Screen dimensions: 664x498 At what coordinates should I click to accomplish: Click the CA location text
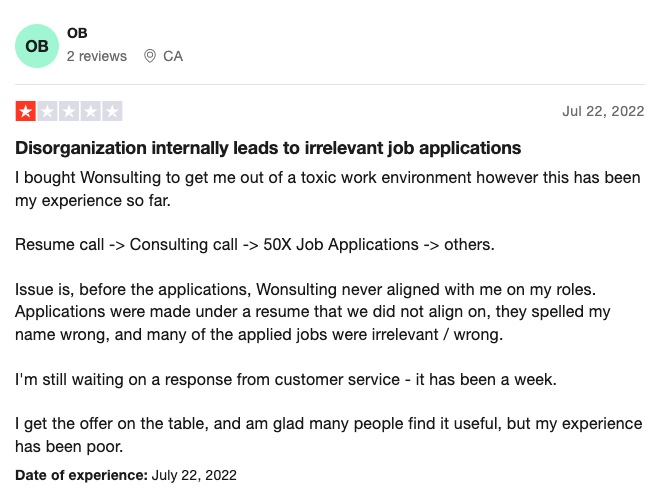point(173,57)
